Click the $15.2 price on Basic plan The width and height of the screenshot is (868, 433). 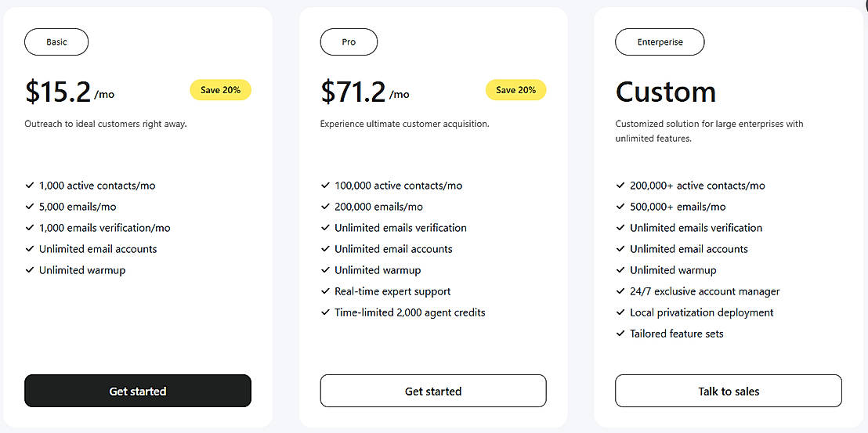coord(59,92)
